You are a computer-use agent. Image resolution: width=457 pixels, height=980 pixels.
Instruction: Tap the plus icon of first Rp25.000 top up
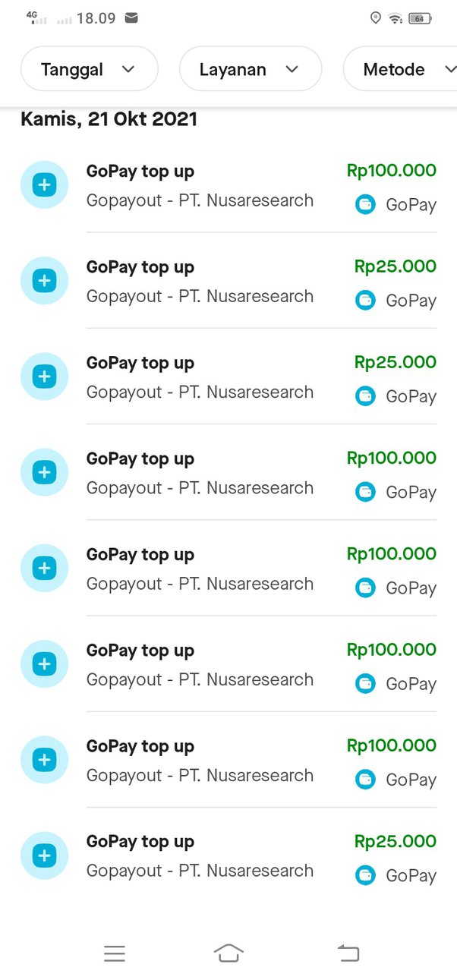pos(44,280)
